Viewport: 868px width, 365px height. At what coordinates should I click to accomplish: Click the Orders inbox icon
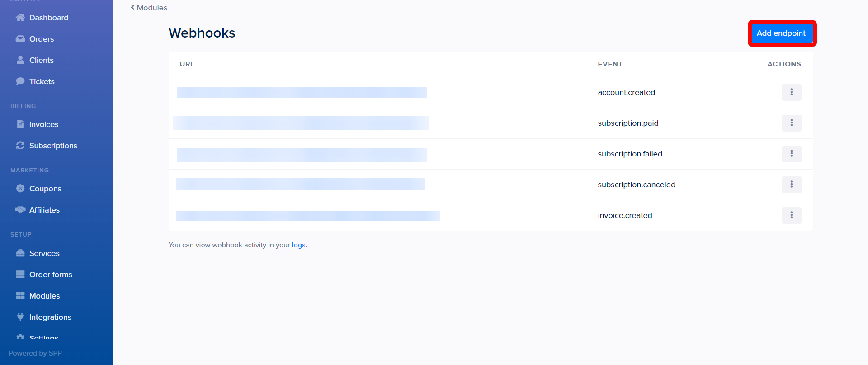coord(20,39)
